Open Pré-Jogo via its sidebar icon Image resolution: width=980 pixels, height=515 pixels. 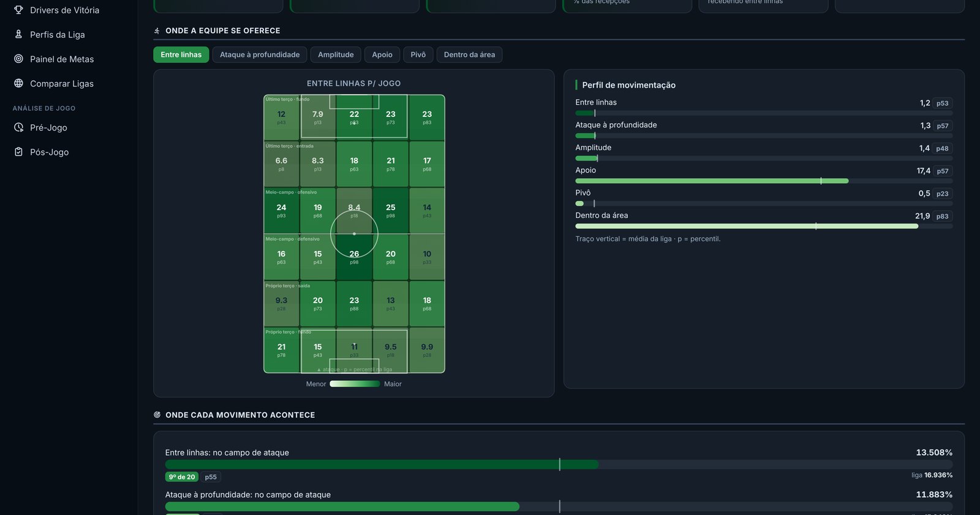click(x=18, y=127)
